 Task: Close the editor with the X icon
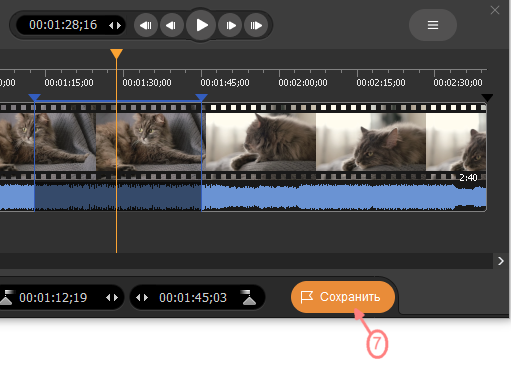pyautogui.click(x=495, y=10)
